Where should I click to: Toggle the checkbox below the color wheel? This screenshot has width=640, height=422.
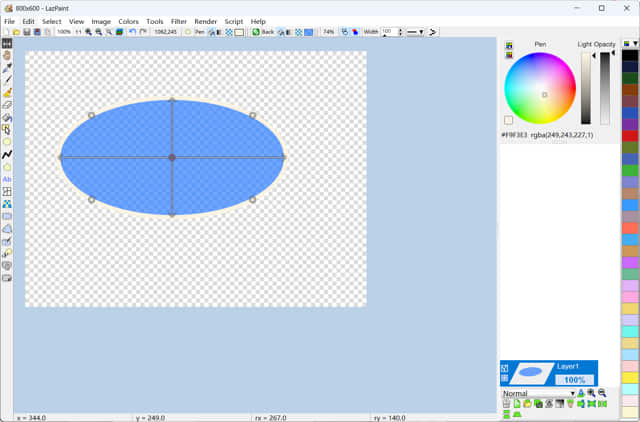(x=509, y=121)
